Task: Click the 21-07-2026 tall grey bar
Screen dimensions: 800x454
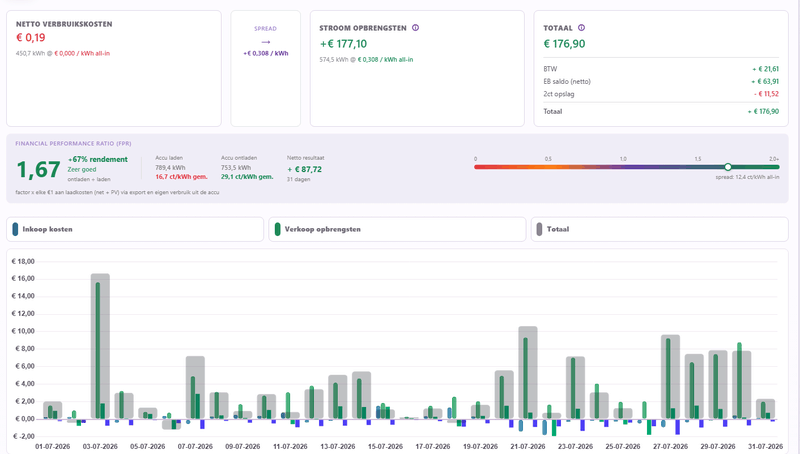Action: [528, 372]
